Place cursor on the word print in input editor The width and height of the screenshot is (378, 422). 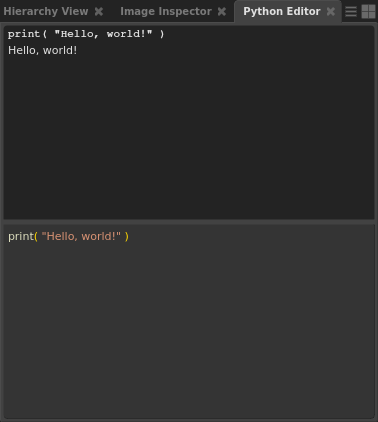[21, 237]
